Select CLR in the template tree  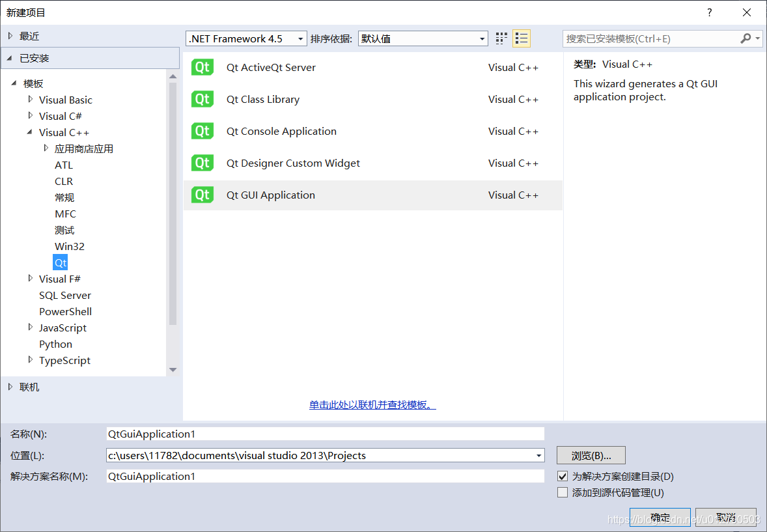click(64, 181)
